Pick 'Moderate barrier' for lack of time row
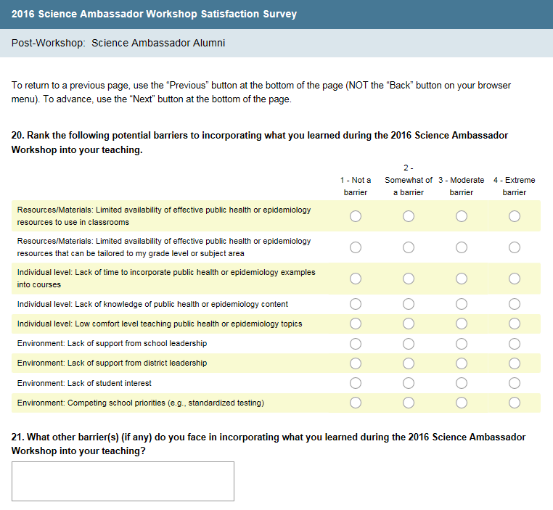 461,279
